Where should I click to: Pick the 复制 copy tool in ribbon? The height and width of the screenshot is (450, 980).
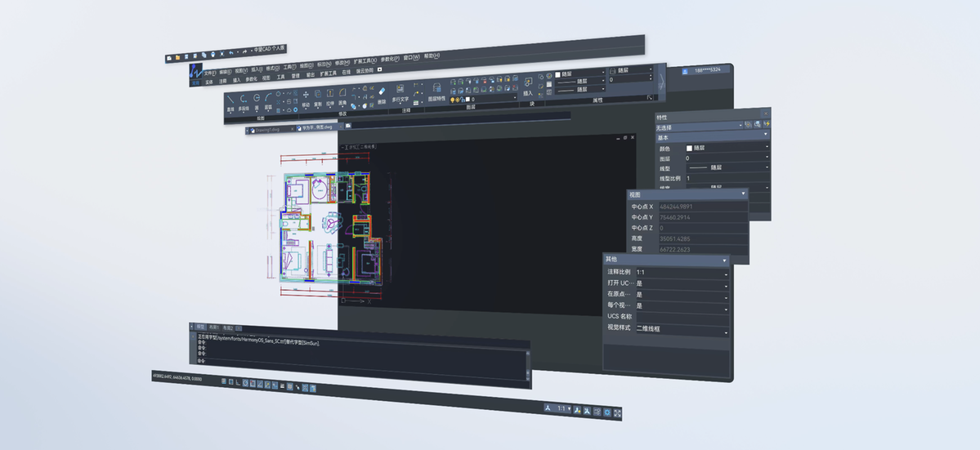point(317,99)
